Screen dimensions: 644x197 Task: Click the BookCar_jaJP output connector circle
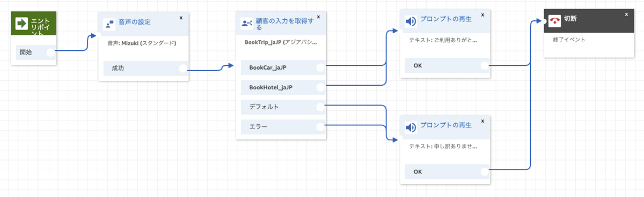(x=321, y=67)
